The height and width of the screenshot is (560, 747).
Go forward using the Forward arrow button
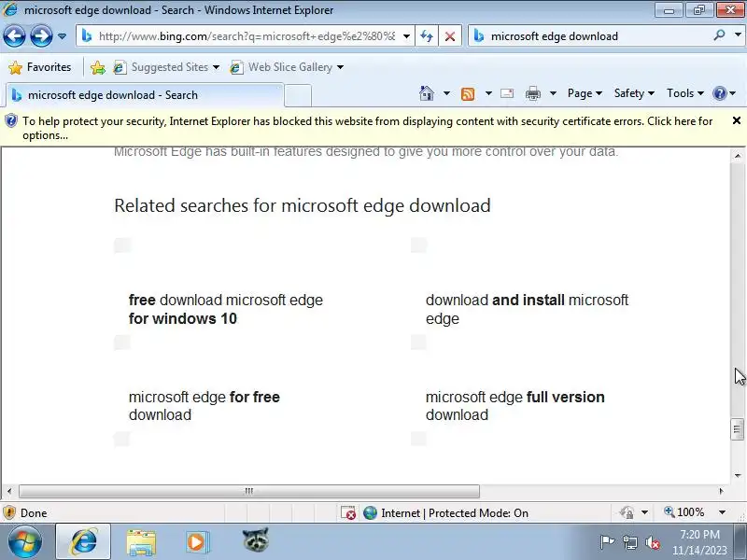pyautogui.click(x=41, y=36)
